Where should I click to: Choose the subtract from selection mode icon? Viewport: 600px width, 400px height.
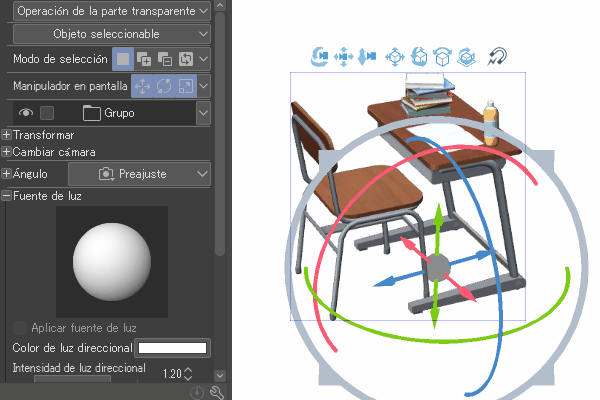pos(165,59)
